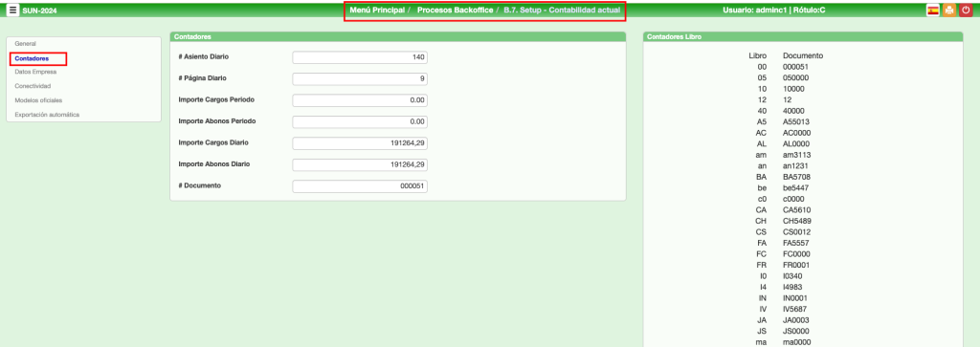The width and height of the screenshot is (980, 347).
Task: Select document 40000 in Contadores Libro
Action: pos(793,111)
